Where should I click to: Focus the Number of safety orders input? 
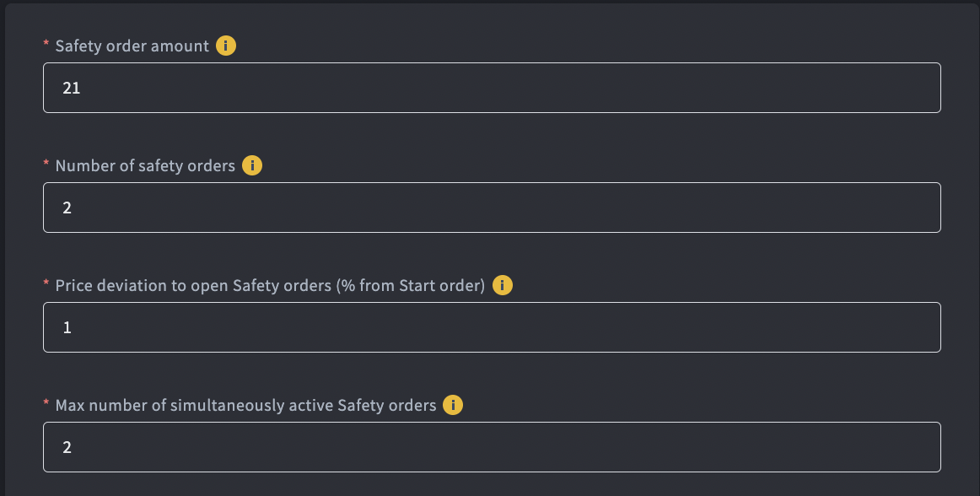492,208
